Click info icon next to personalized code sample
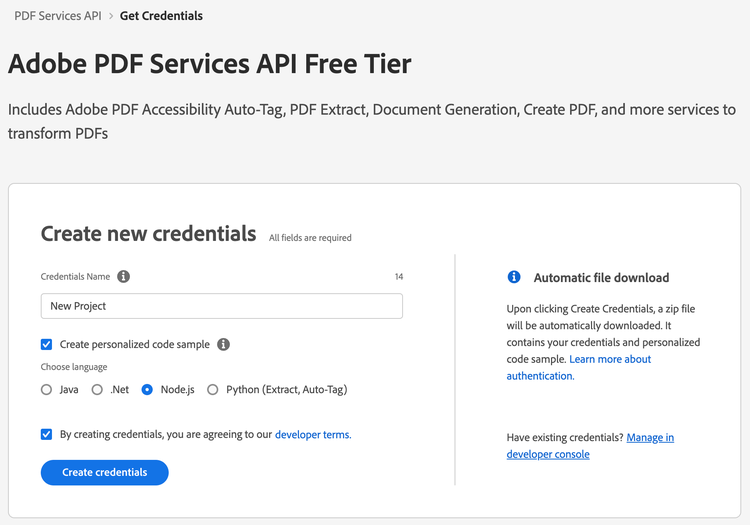Image resolution: width=750 pixels, height=525 pixels. [223, 344]
